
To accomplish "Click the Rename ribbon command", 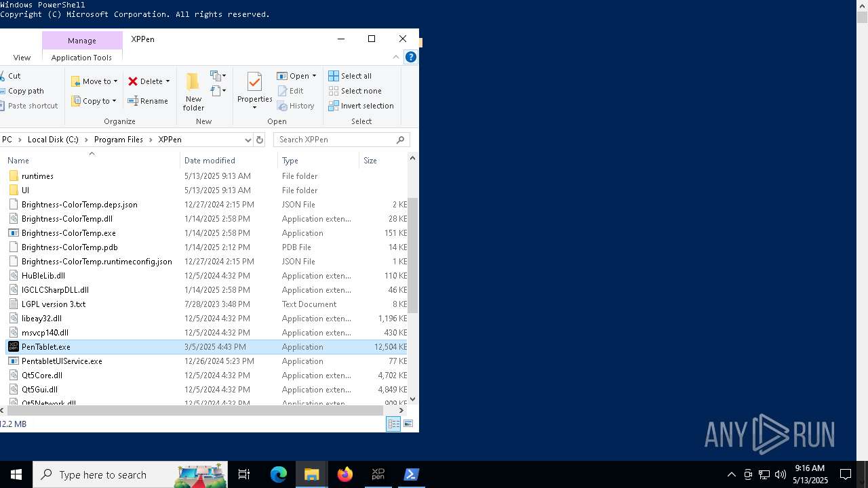I will 148,101.
